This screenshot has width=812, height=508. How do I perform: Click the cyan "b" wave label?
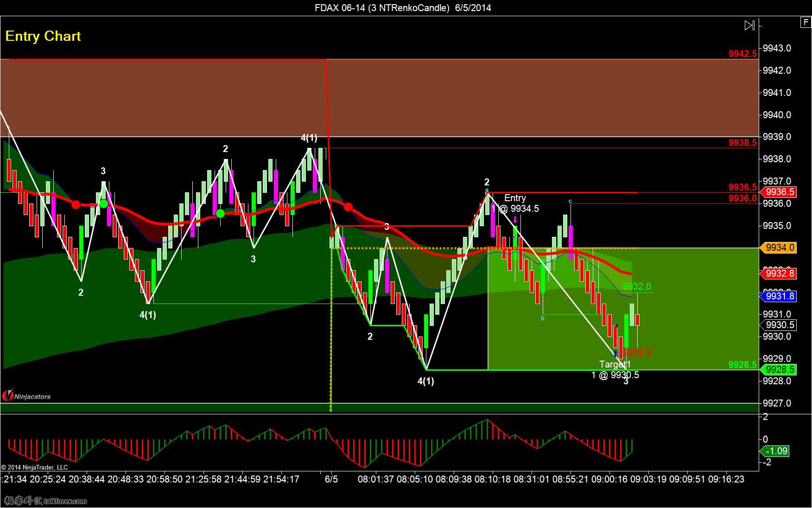point(542,318)
